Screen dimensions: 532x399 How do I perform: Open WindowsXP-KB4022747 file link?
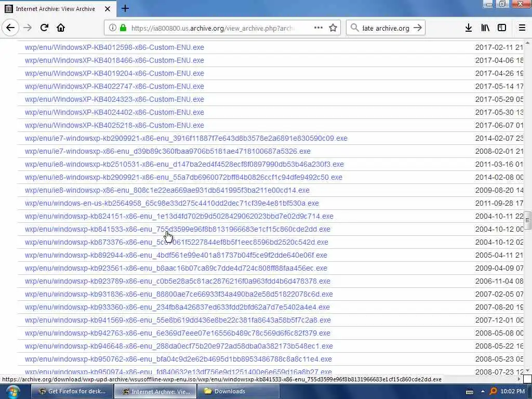(x=114, y=87)
